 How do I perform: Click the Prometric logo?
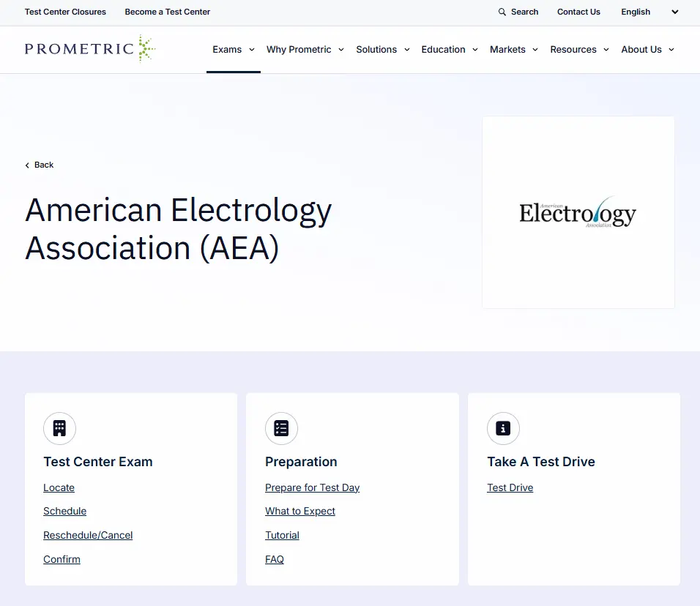(89, 49)
